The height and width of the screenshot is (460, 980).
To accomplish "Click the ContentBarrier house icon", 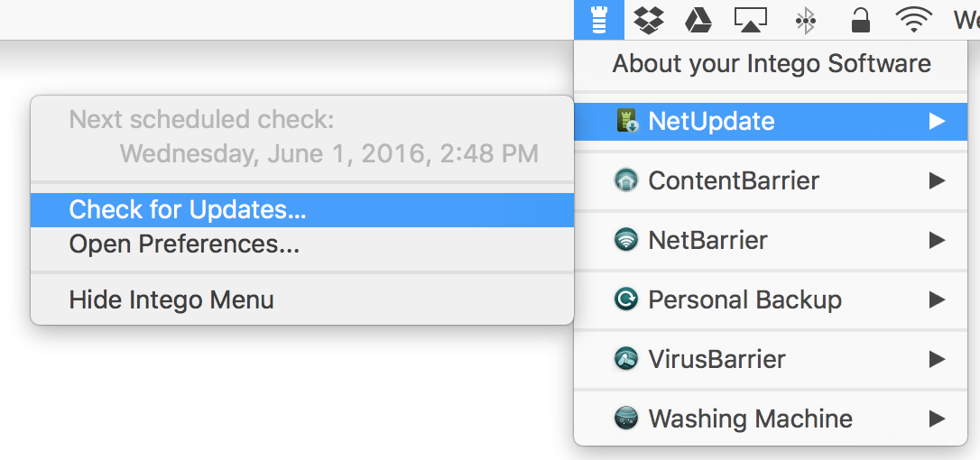I will 626,180.
